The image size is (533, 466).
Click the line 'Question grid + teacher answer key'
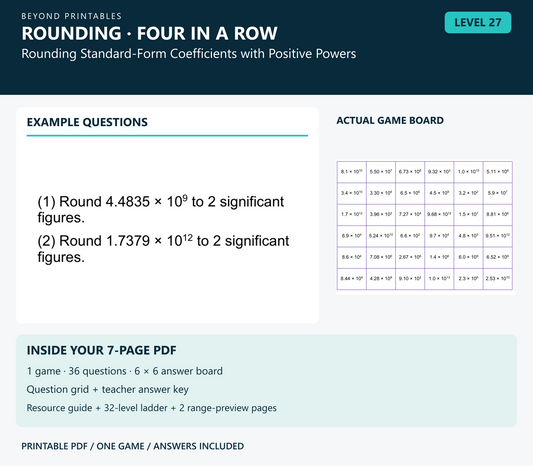pos(107,389)
